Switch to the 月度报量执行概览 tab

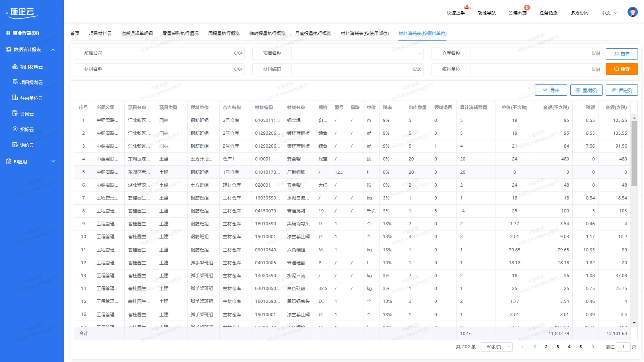313,33
